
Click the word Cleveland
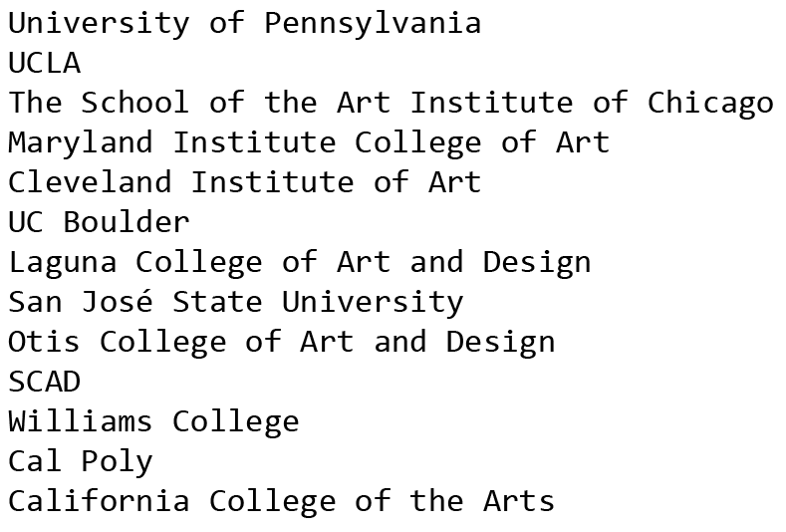[x=91, y=182]
